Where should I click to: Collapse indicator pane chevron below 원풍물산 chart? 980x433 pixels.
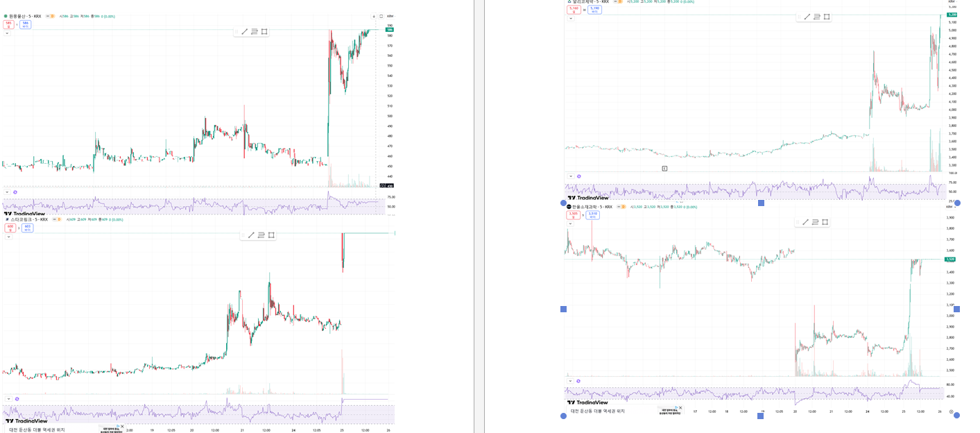(7, 192)
